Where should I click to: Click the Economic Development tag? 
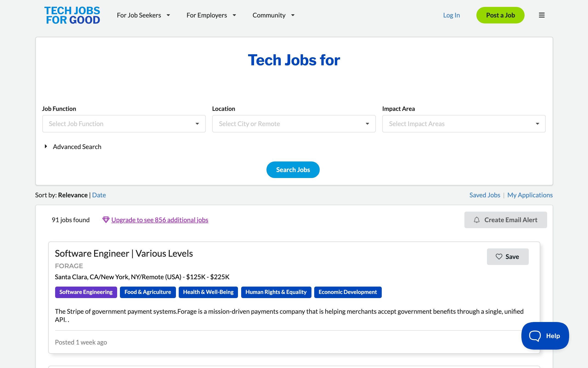[x=348, y=292]
